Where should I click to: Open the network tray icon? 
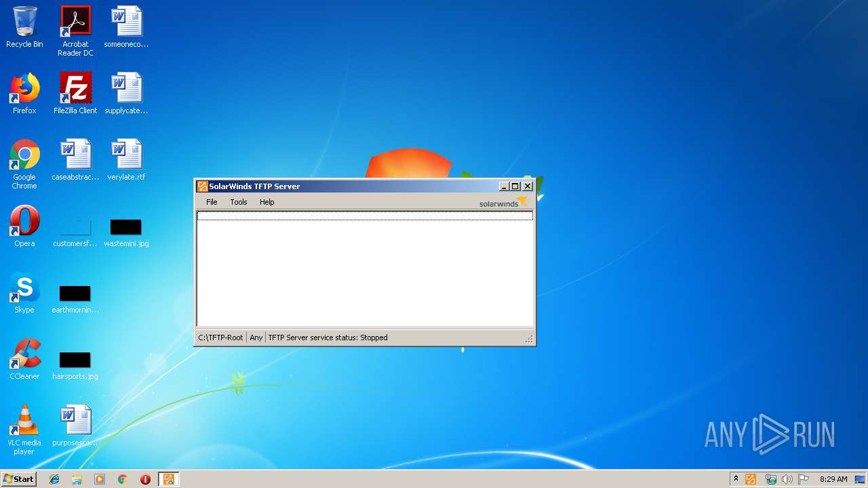(x=770, y=479)
